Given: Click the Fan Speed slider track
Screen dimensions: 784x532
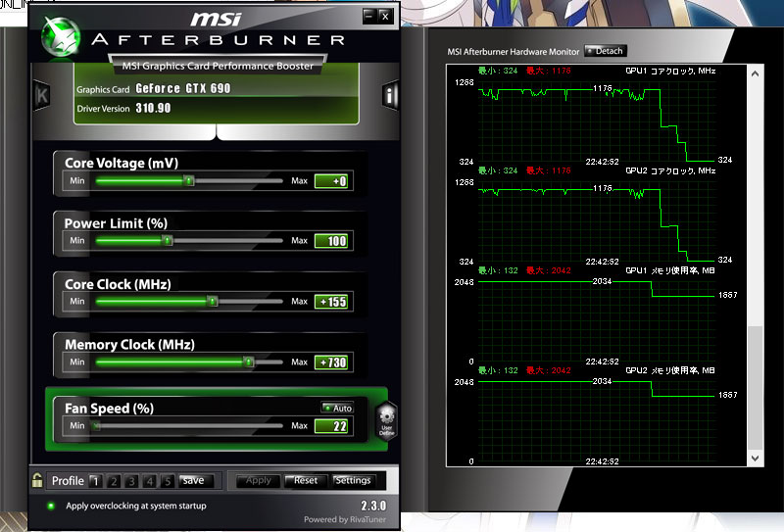Looking at the screenshot, I should pyautogui.click(x=189, y=426).
